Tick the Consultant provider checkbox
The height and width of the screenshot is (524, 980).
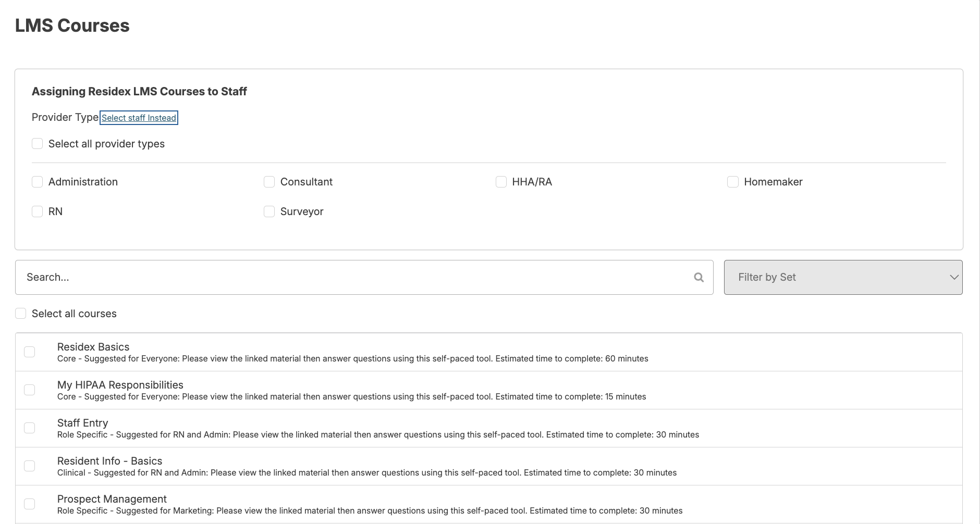pyautogui.click(x=269, y=181)
